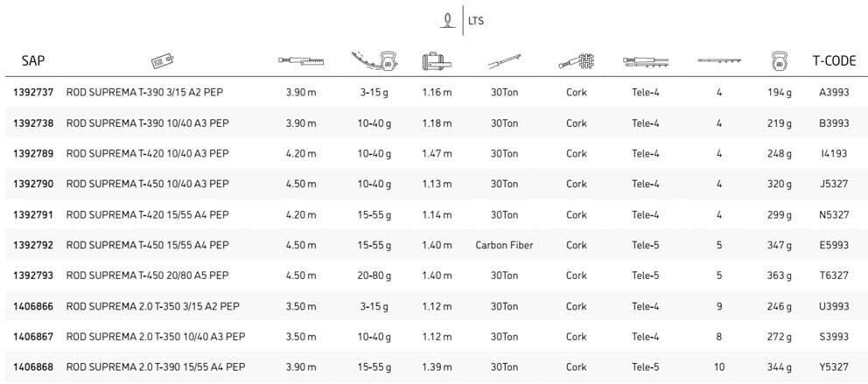Click the rod weight kettlebell icon
The image size is (868, 384).
[777, 61]
